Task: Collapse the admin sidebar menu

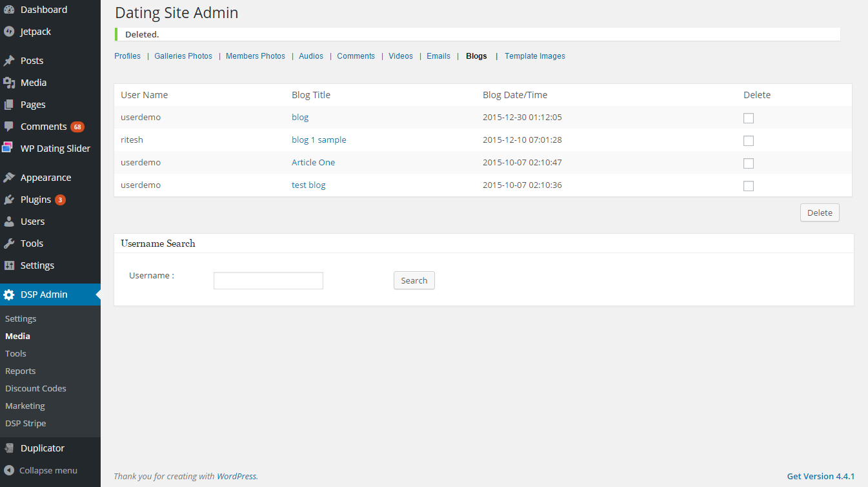Action: [41, 470]
